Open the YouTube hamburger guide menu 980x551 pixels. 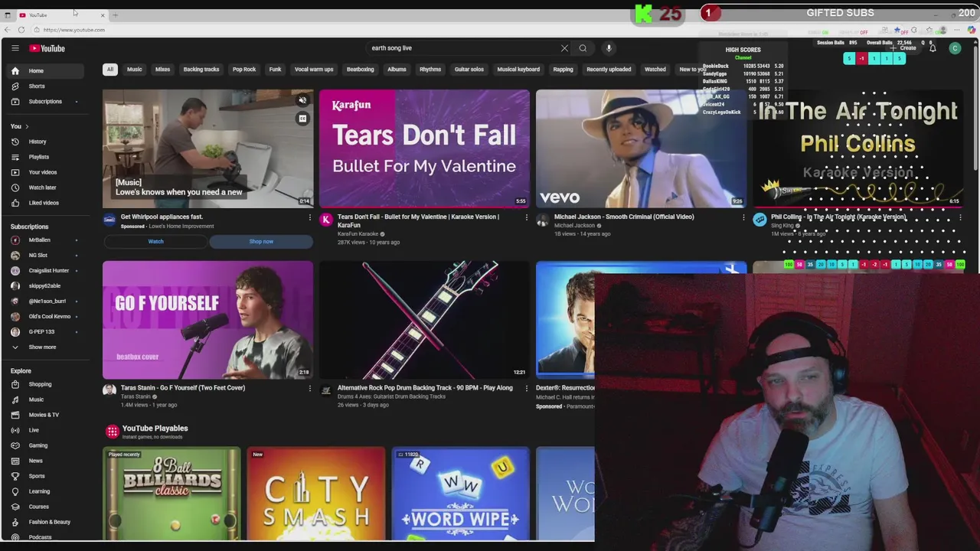click(x=15, y=48)
